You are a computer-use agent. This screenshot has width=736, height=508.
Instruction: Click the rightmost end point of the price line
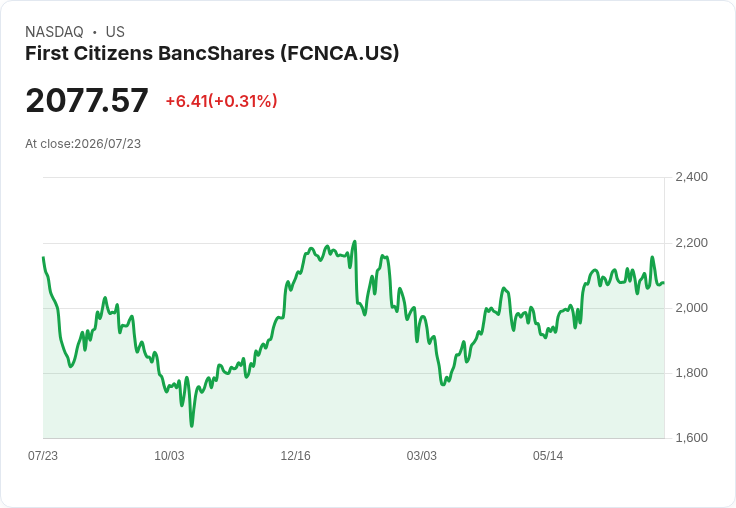click(663, 283)
